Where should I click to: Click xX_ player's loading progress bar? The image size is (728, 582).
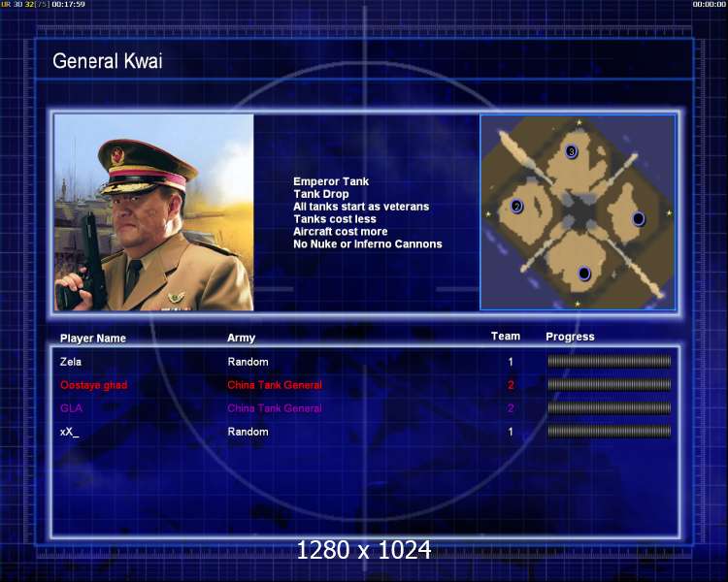click(x=610, y=431)
